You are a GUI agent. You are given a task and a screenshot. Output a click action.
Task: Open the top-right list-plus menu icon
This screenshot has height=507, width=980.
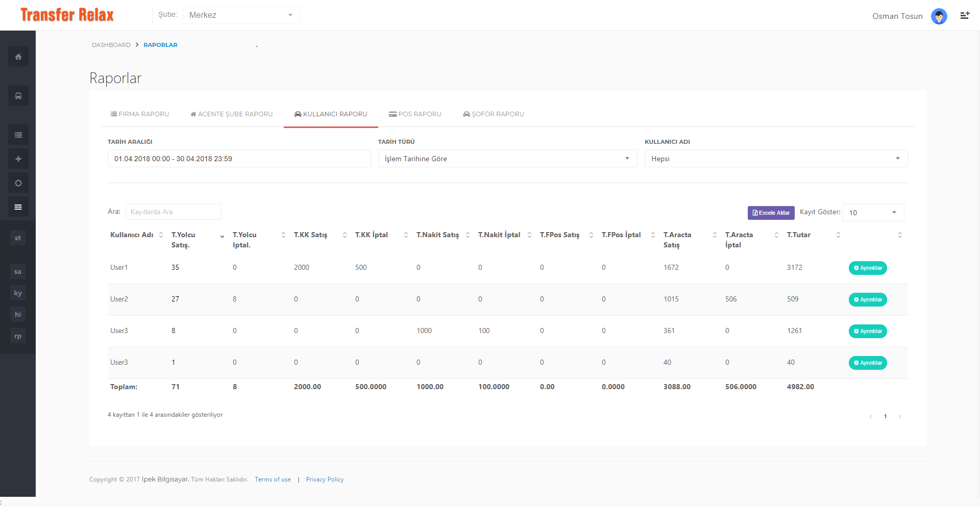(x=965, y=15)
